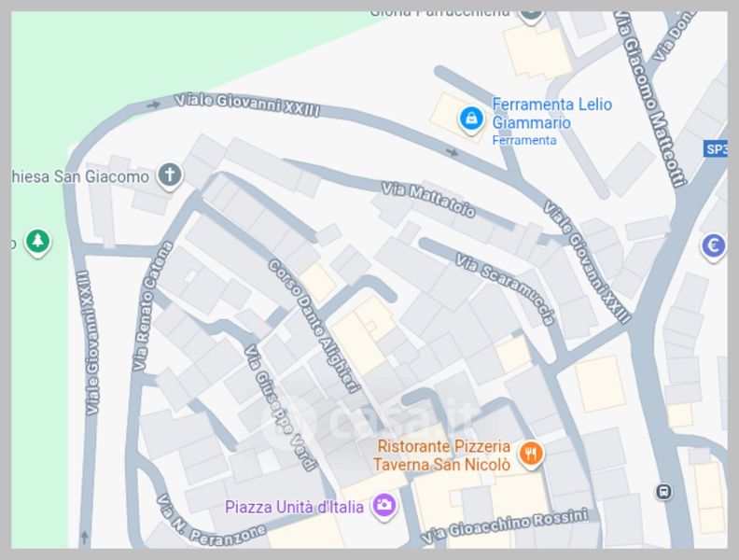Viewport: 739px width, 560px height.
Task: Select the green park tree marker
Action: pos(38,243)
